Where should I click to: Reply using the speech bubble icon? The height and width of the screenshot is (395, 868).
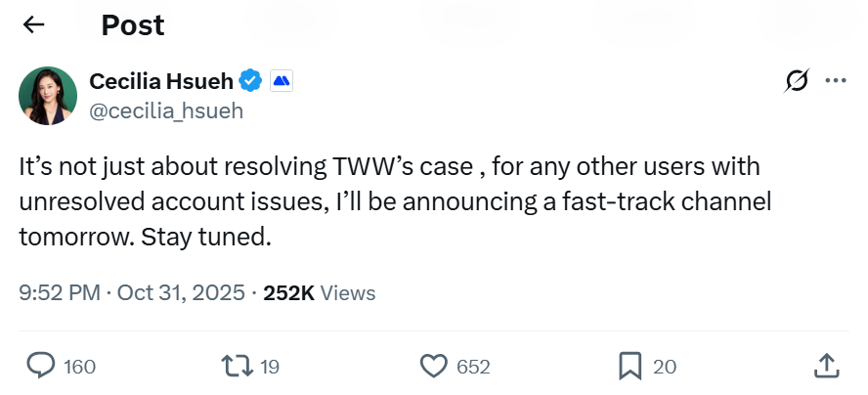tap(40, 367)
